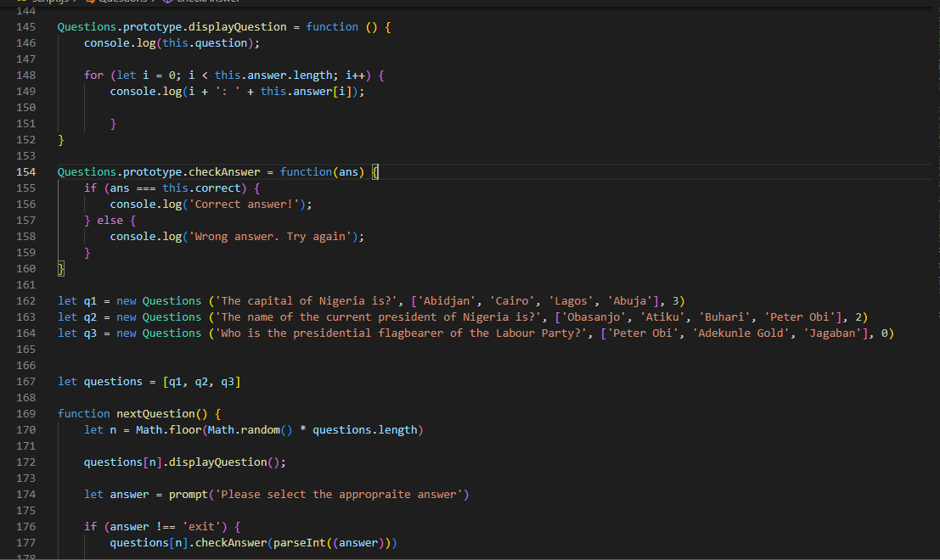Click 'The capital of Nigeria is?' string
The height and width of the screenshot is (560, 940).
[306, 300]
